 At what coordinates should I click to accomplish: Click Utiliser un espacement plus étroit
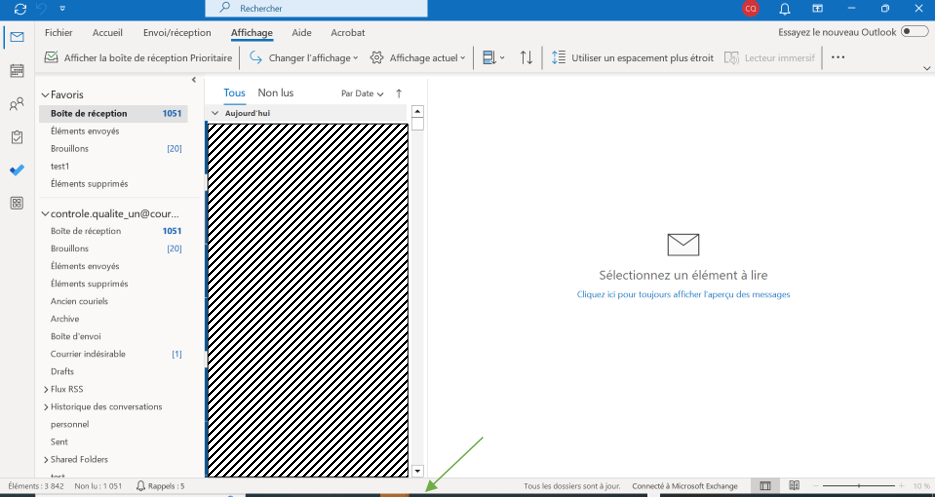coord(633,58)
